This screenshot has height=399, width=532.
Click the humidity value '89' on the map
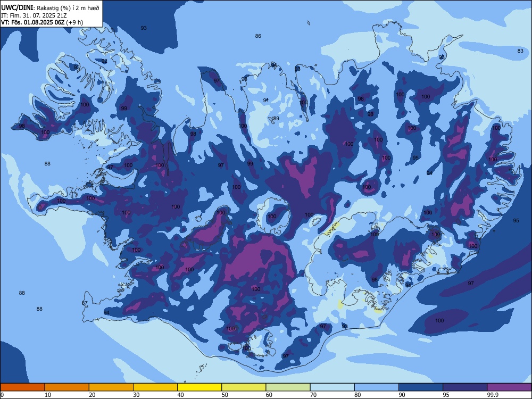pos(276,119)
